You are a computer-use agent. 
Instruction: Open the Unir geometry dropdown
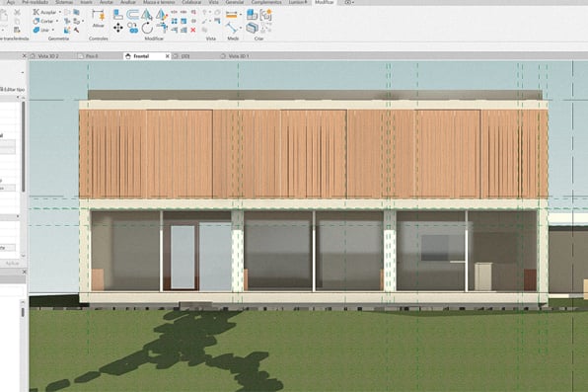[x=53, y=30]
